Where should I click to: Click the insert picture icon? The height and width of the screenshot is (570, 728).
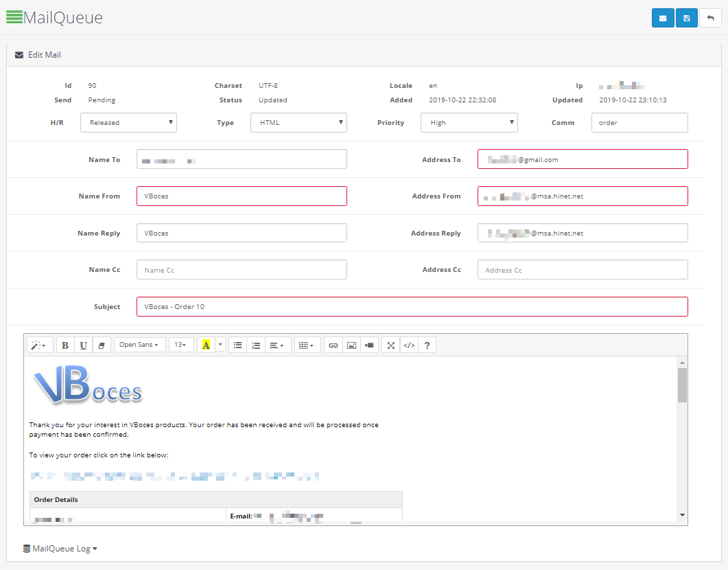[x=351, y=345]
